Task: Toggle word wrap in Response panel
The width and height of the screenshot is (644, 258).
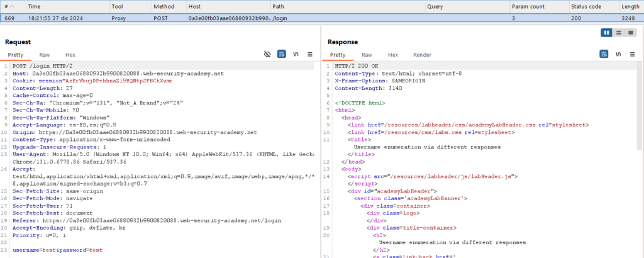Action: (x=604, y=54)
